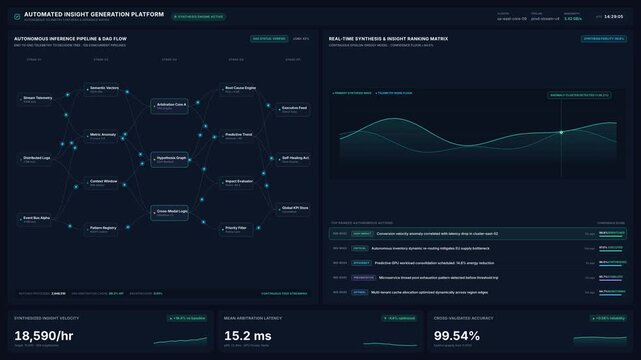Open the Autonomous inventory dynamic re-routing insight
Image resolution: width=641 pixels, height=360 pixels.
click(x=477, y=248)
